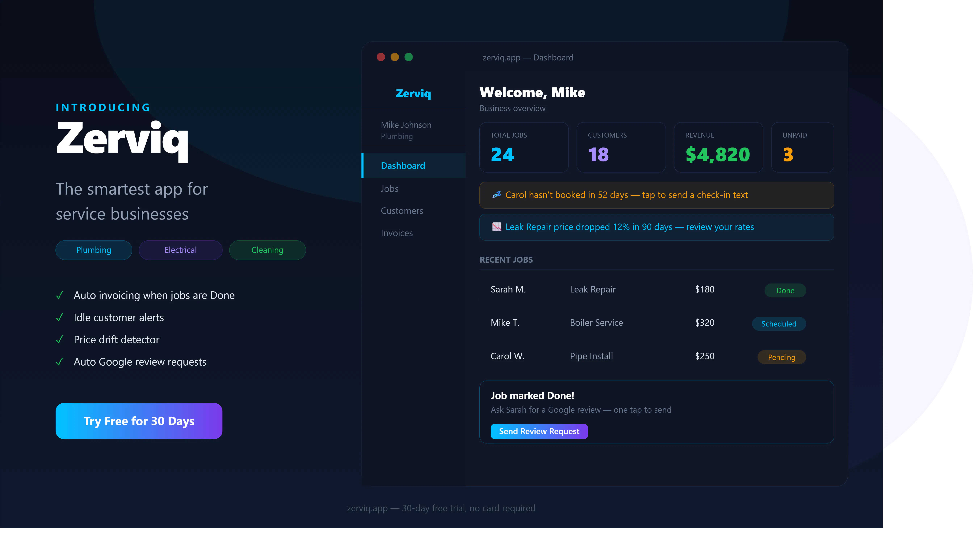The width and height of the screenshot is (980, 535).
Task: Click the Leak Repair job name
Action: point(592,289)
